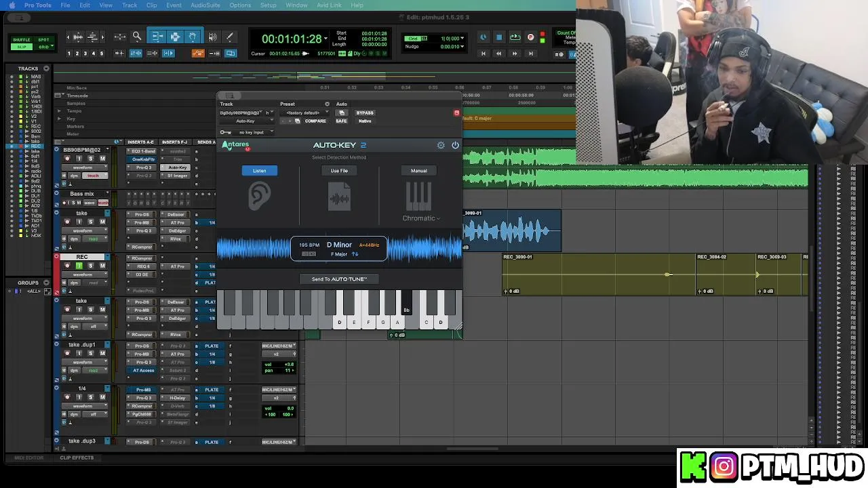This screenshot has width=868, height=488.
Task: Toggle plugin SAFE button
Action: (341, 121)
